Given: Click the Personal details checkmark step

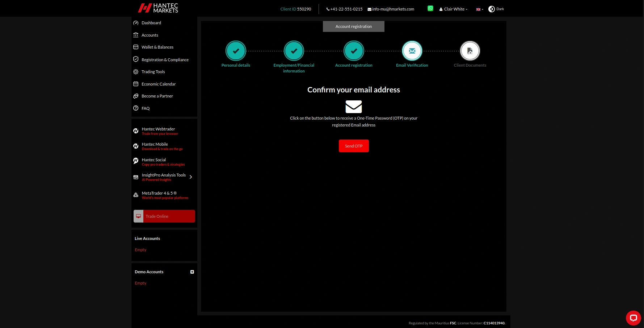Looking at the screenshot, I should click(x=236, y=51).
